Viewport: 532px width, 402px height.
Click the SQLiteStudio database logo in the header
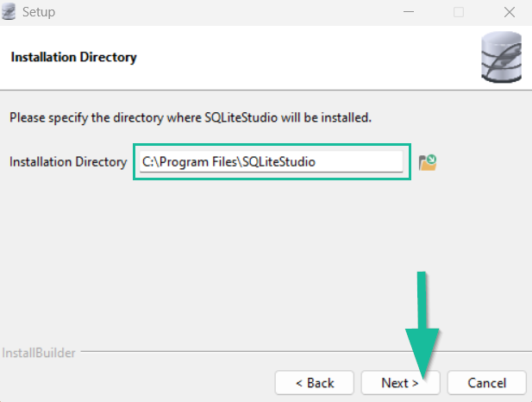[500, 57]
